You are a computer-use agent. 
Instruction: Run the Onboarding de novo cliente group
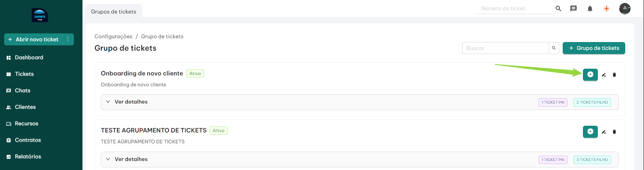(x=590, y=75)
